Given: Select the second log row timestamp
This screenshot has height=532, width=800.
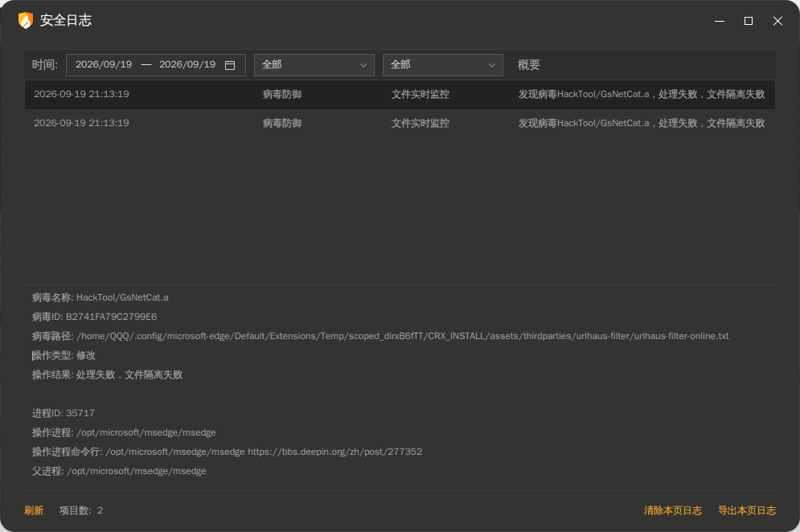Looking at the screenshot, I should pos(81,124).
